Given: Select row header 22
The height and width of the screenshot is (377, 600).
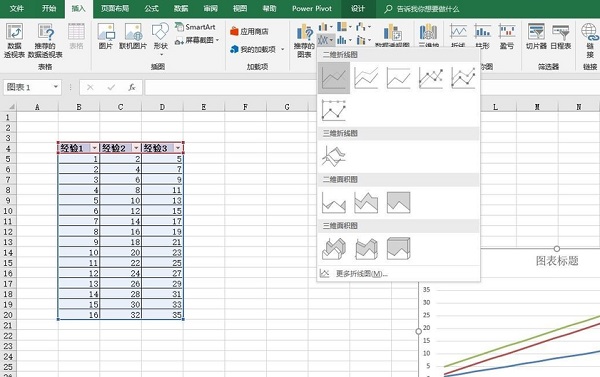Looking at the screenshot, I should coord(8,336).
